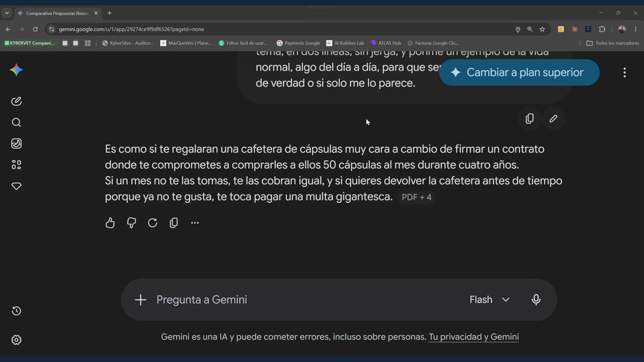Click the forward navigation arrow
The height and width of the screenshot is (362, 644).
[21, 29]
